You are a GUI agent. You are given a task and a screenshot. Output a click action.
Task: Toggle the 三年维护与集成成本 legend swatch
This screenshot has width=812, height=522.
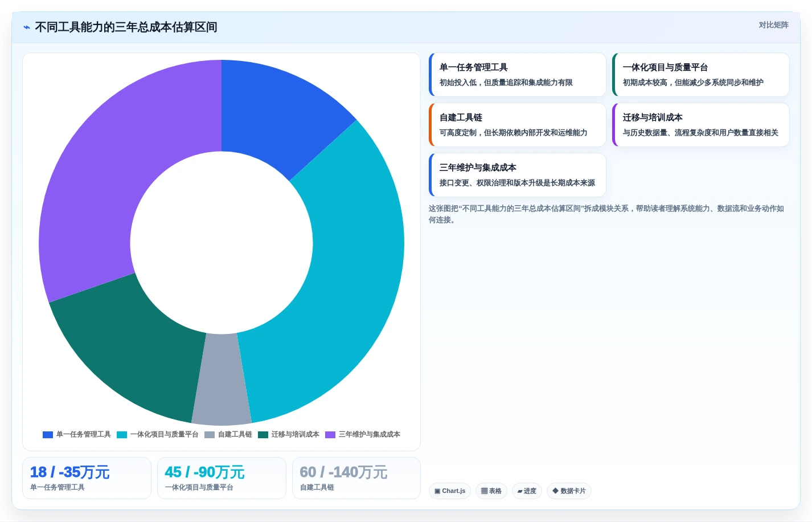coord(330,435)
